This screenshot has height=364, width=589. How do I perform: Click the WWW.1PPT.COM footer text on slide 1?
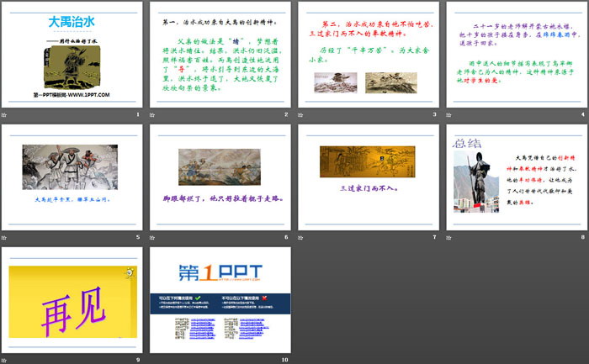click(x=88, y=95)
